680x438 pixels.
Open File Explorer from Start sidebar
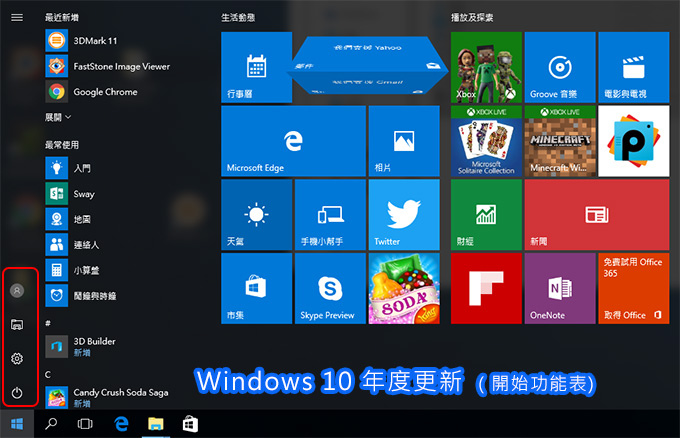(x=17, y=324)
